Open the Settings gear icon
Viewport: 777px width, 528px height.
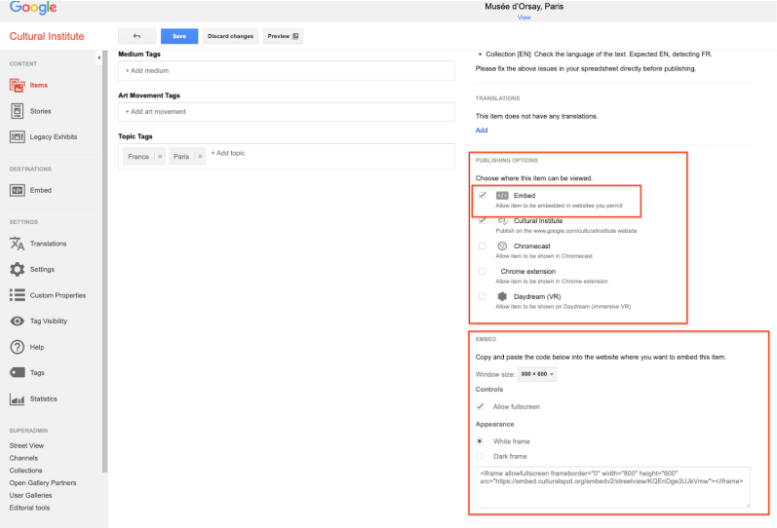17,269
